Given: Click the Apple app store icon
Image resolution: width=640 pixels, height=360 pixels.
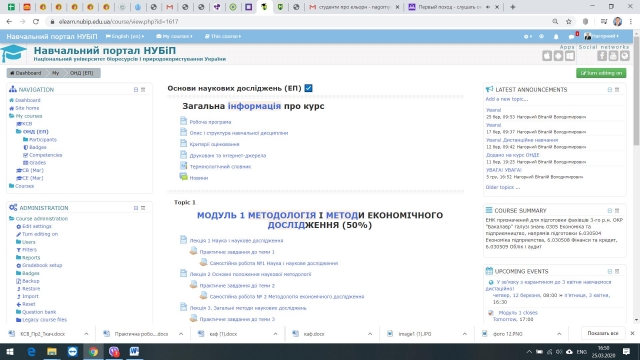Looking at the screenshot, I should [x=547, y=56].
